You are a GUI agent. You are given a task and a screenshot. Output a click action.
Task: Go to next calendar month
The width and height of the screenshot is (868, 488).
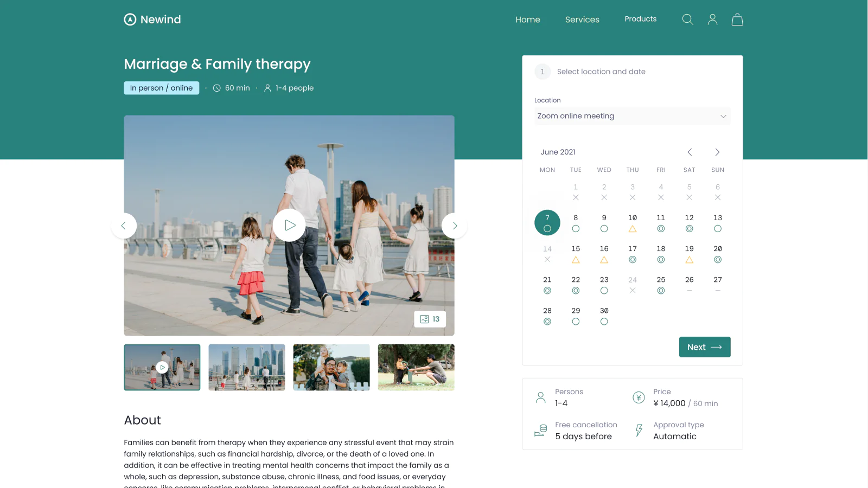717,152
